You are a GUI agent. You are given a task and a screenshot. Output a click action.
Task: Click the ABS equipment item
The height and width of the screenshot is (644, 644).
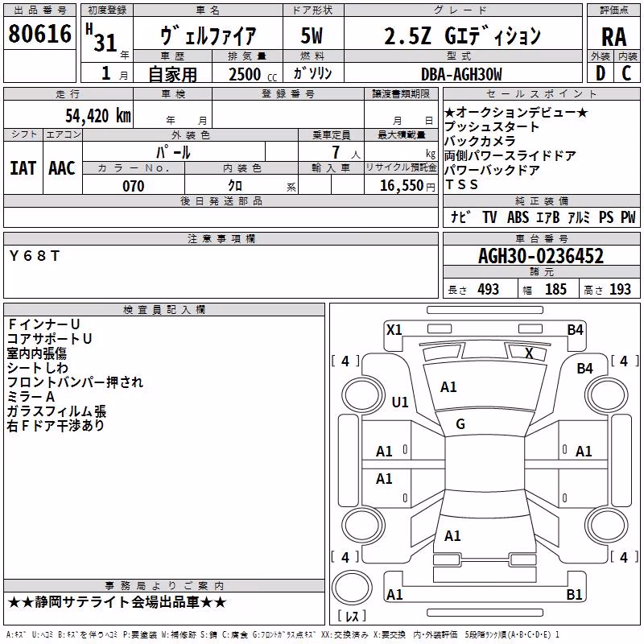518,217
